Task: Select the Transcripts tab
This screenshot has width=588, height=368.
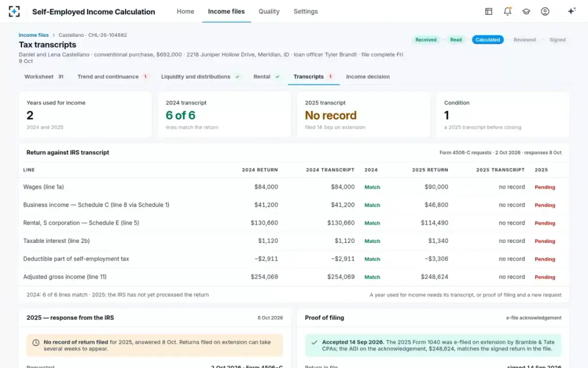Action: click(313, 77)
